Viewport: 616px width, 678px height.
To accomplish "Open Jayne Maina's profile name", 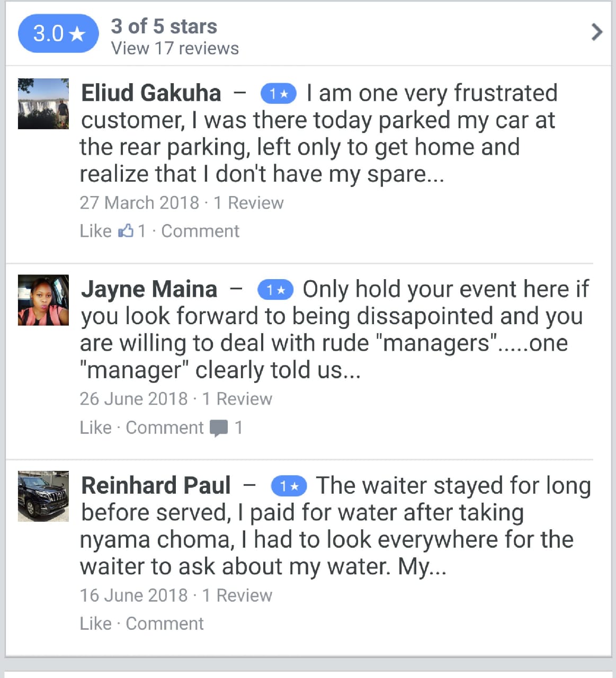I will (149, 289).
